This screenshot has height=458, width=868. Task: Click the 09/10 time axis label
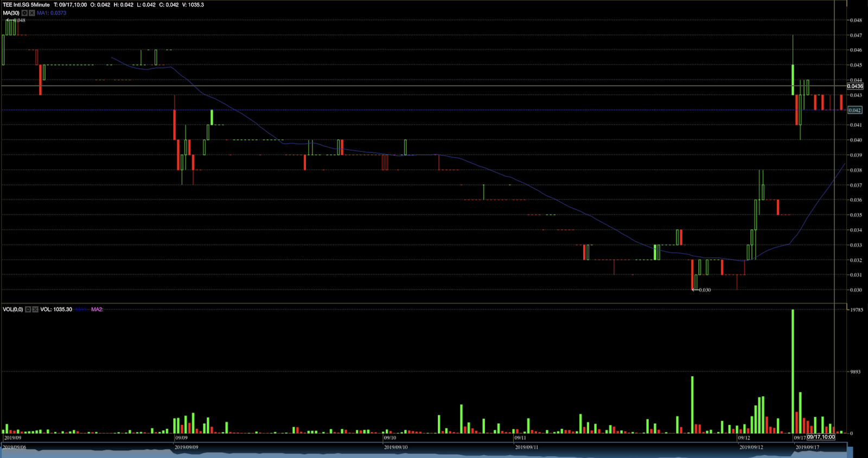pos(390,437)
